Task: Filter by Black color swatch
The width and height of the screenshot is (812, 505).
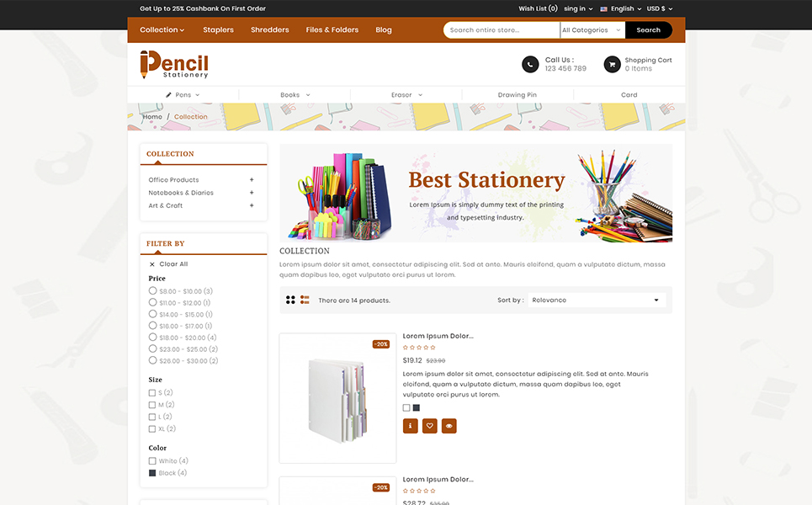Action: click(152, 473)
